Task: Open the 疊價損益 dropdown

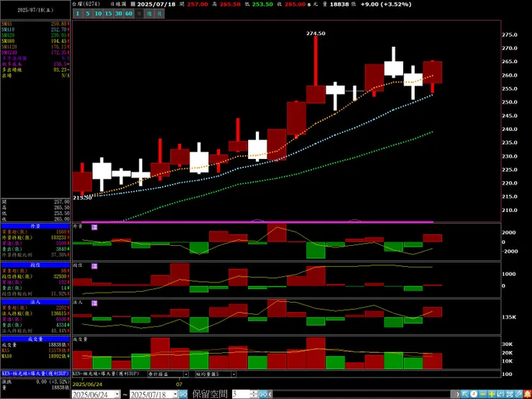Action: [x=186, y=374]
